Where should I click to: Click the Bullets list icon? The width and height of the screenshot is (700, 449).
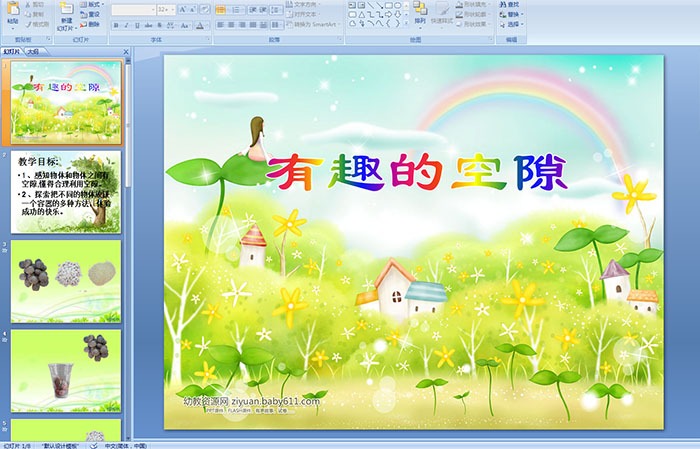[x=221, y=9]
